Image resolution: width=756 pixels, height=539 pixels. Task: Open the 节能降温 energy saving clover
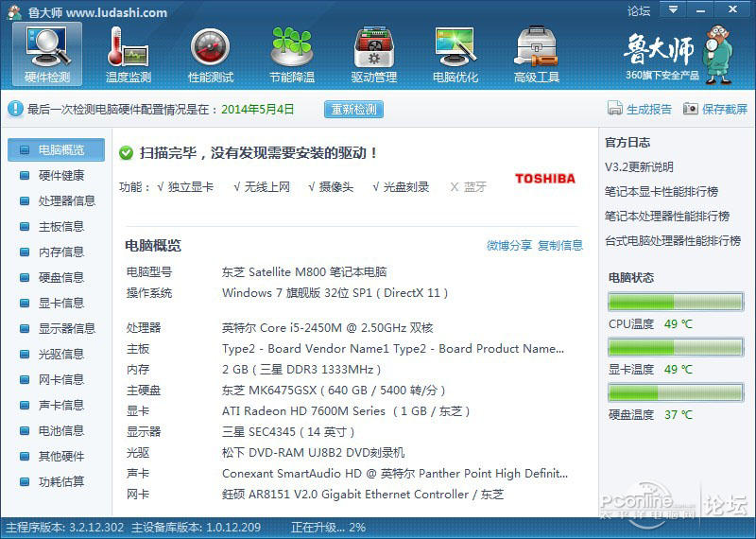click(292, 55)
